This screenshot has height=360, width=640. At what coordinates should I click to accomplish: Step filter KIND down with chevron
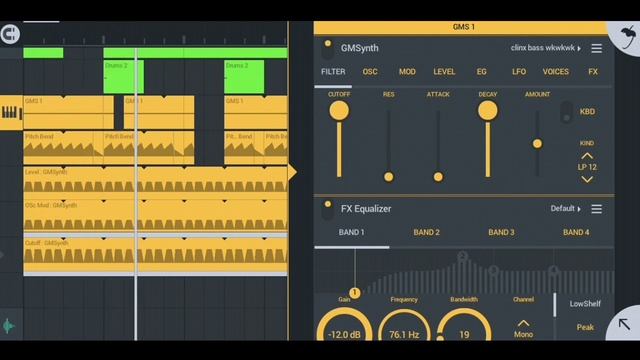587,179
